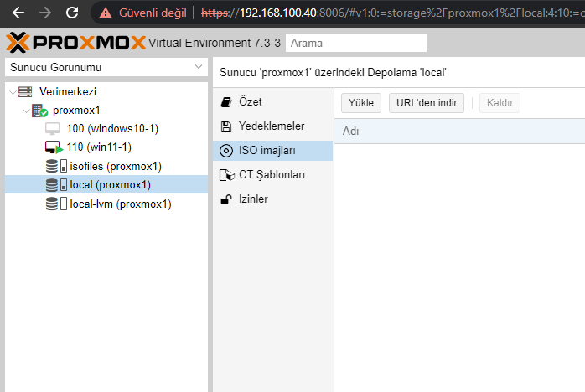Click the Arama search field
Screen dimensions: 585x392
[355, 43]
